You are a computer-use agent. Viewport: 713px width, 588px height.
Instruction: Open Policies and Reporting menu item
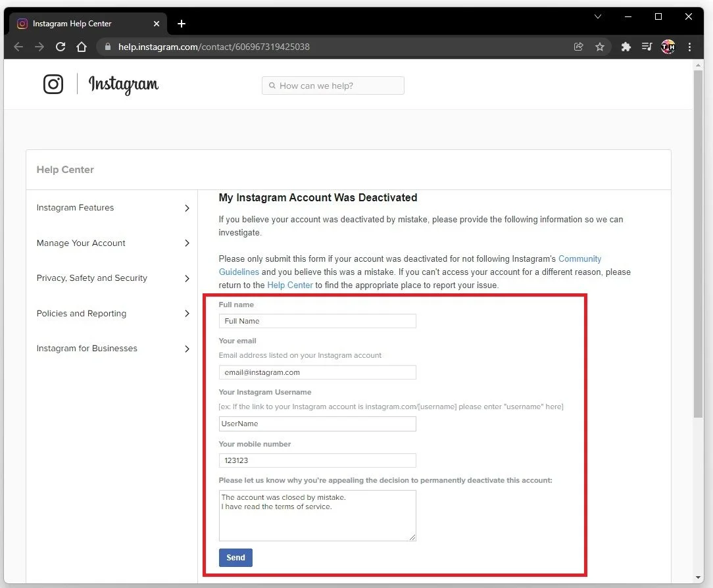[x=82, y=313]
